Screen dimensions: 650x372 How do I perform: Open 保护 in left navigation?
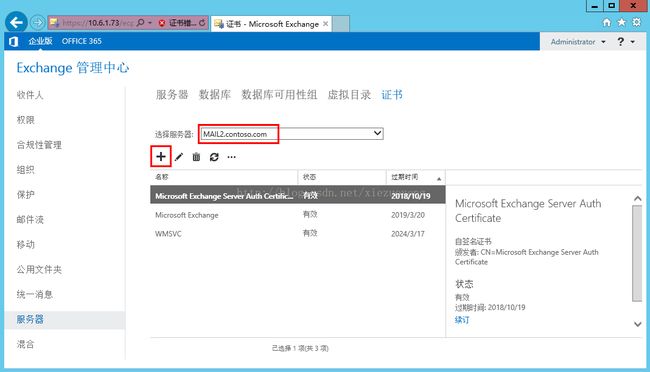click(25, 195)
